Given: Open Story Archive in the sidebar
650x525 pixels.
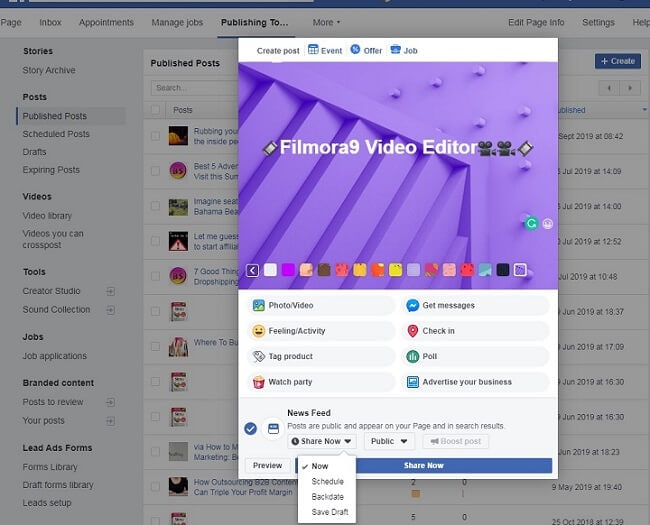Looking at the screenshot, I should click(49, 70).
